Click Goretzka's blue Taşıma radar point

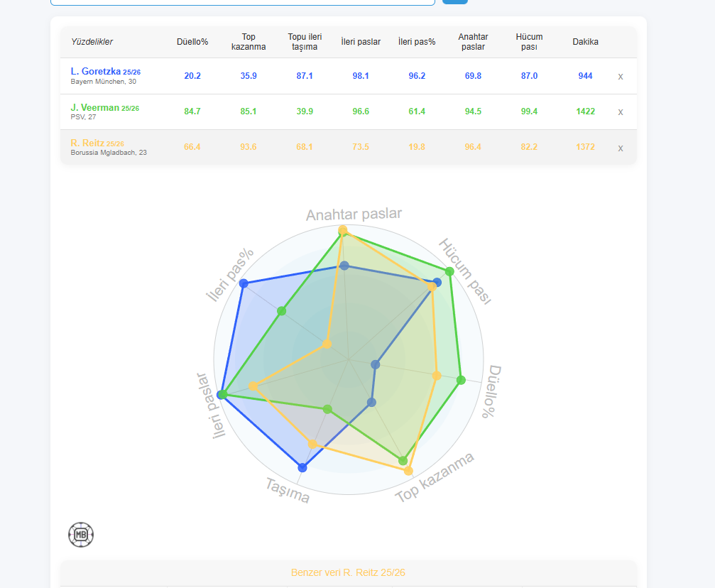point(302,467)
